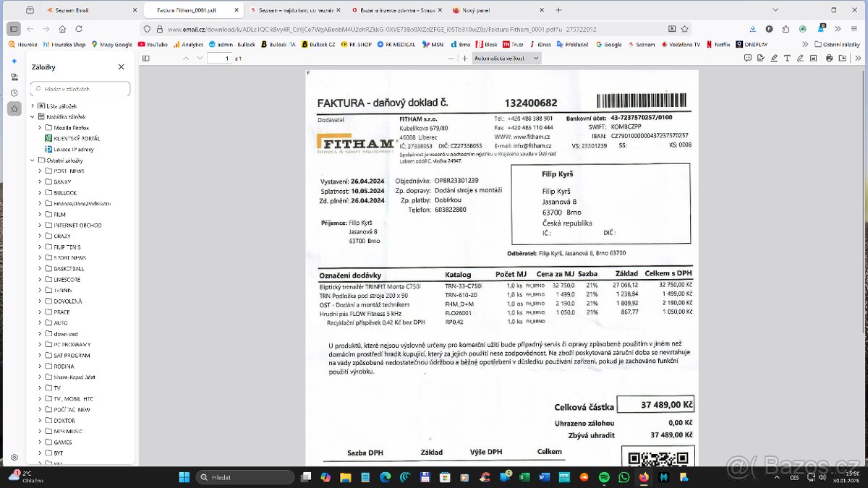Bookmark the current page via star icon
This screenshot has height=488, width=868.
click(x=686, y=28)
